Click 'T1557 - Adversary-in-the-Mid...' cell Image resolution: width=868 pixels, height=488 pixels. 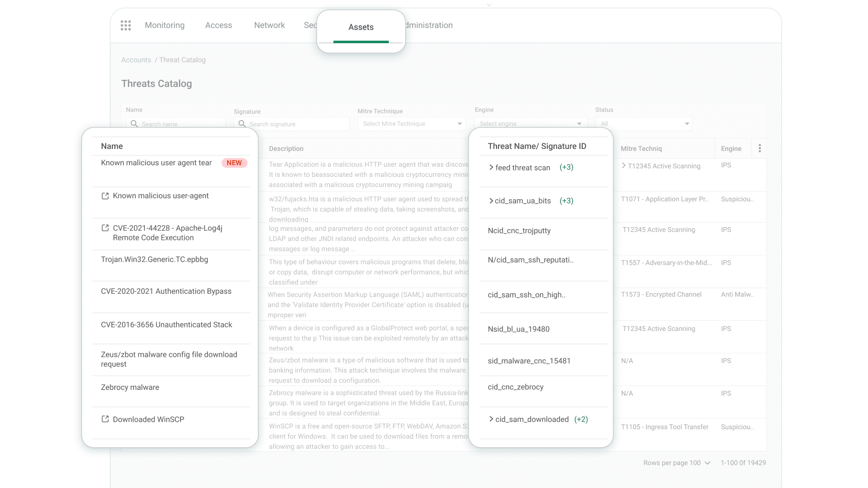click(667, 263)
